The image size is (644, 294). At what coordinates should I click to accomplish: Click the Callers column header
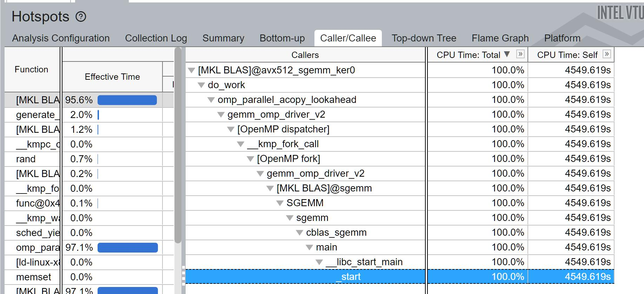point(305,55)
